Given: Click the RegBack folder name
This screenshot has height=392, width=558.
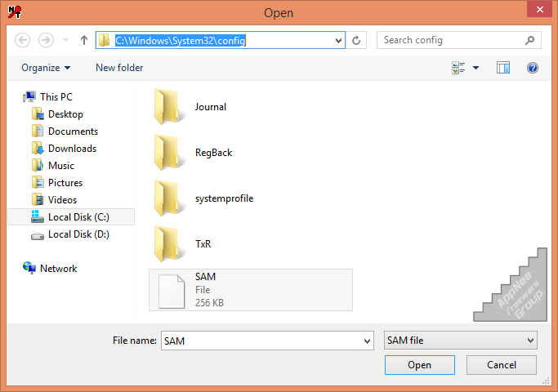Looking at the screenshot, I should (x=213, y=153).
